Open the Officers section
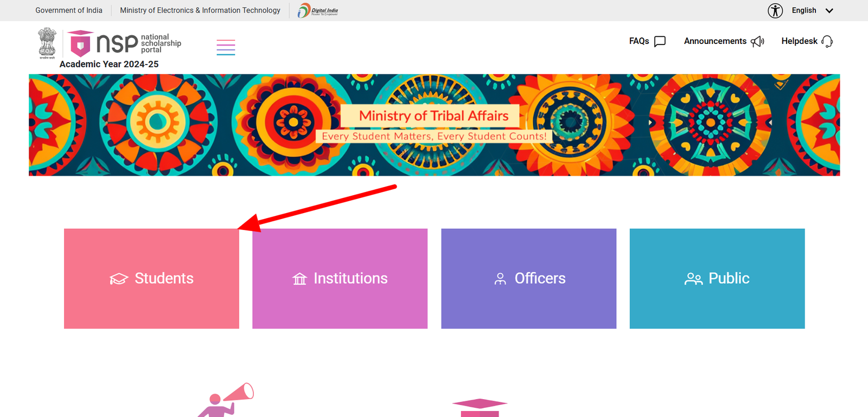 [529, 279]
